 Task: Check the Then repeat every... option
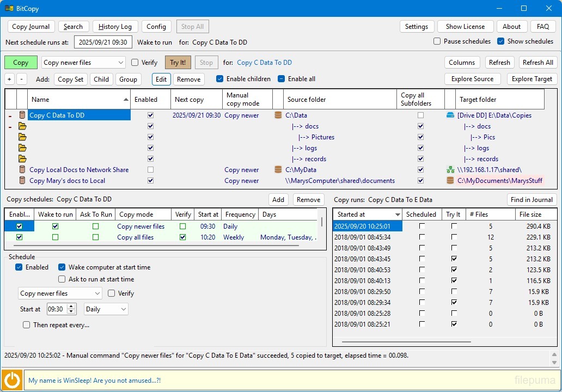pyautogui.click(x=27, y=325)
